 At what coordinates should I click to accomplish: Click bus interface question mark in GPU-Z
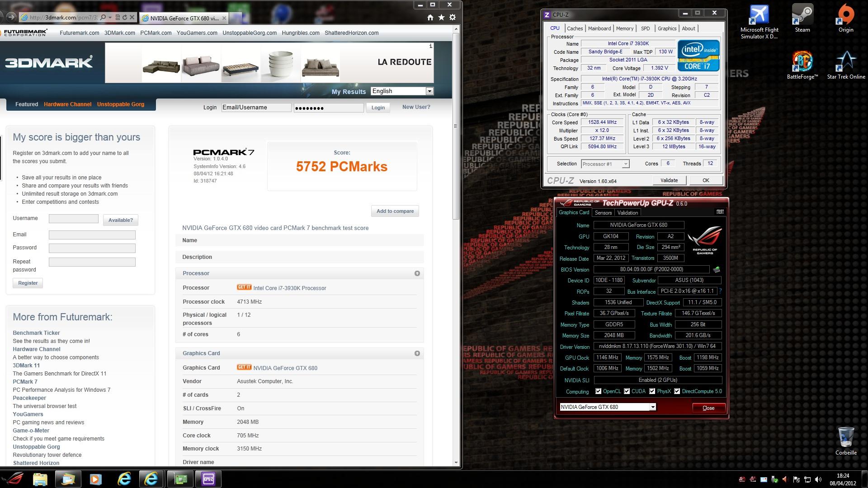[x=720, y=291]
